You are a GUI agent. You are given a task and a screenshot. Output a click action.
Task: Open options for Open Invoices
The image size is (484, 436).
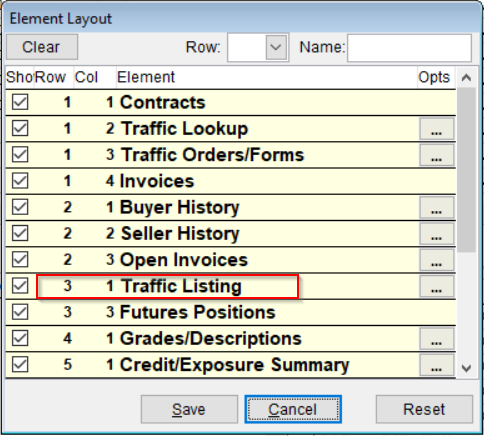[437, 260]
